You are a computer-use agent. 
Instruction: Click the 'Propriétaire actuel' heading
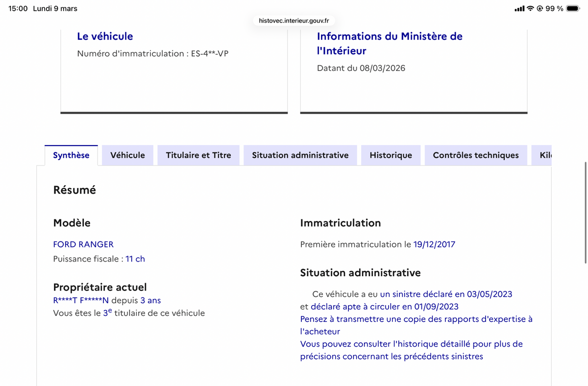point(100,287)
